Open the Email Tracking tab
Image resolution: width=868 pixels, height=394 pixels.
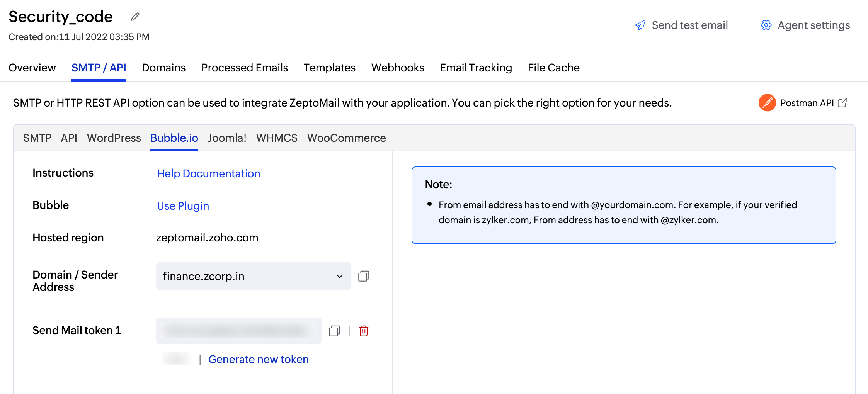pos(476,68)
